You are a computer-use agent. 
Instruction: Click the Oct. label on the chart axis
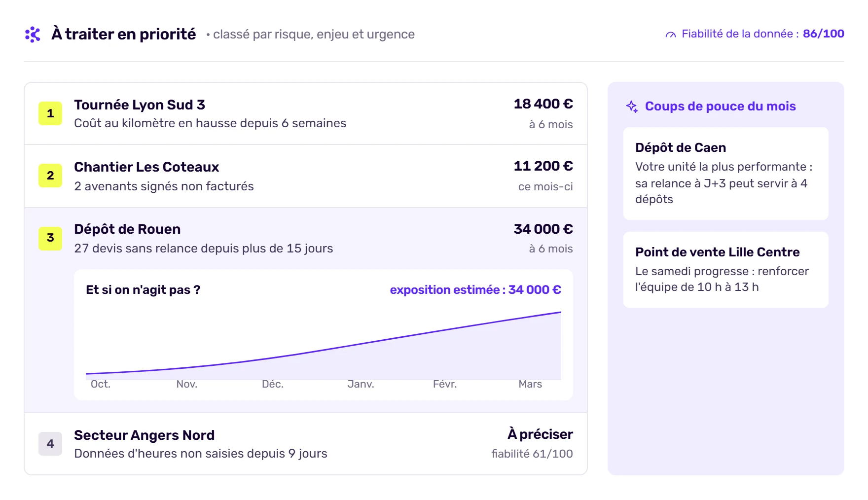101,384
